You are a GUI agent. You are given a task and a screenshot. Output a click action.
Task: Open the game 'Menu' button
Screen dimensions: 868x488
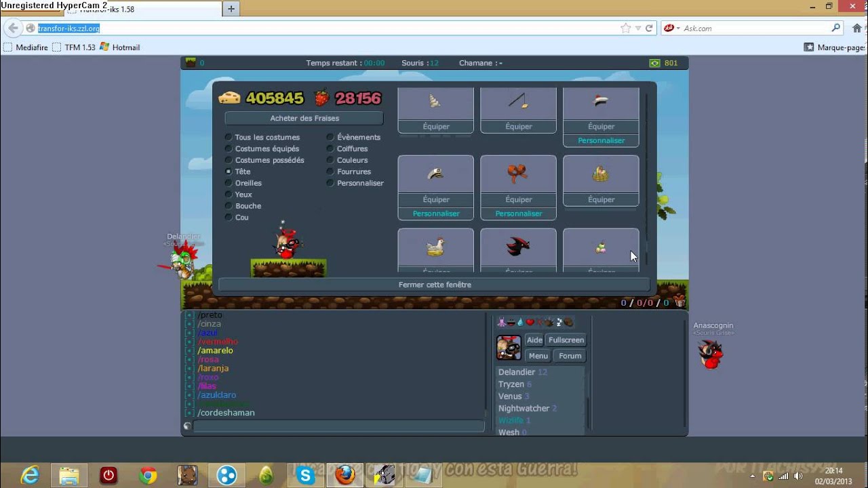click(538, 356)
